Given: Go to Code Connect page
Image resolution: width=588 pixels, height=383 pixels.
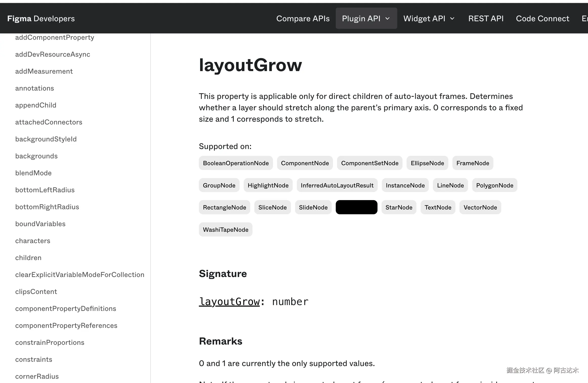Looking at the screenshot, I should tap(542, 18).
